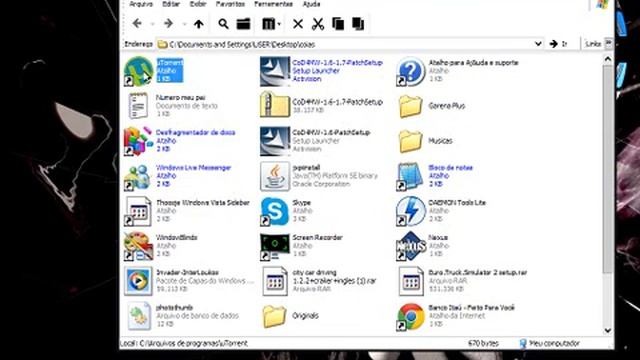Click the 'Skype' file name
Image resolution: width=640 pixels, height=360 pixels.
click(301, 202)
